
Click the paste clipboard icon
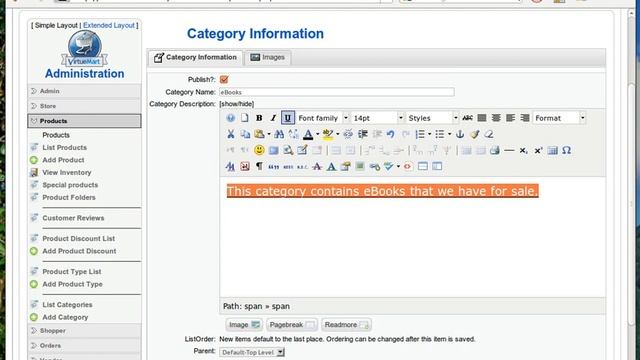coord(259,134)
